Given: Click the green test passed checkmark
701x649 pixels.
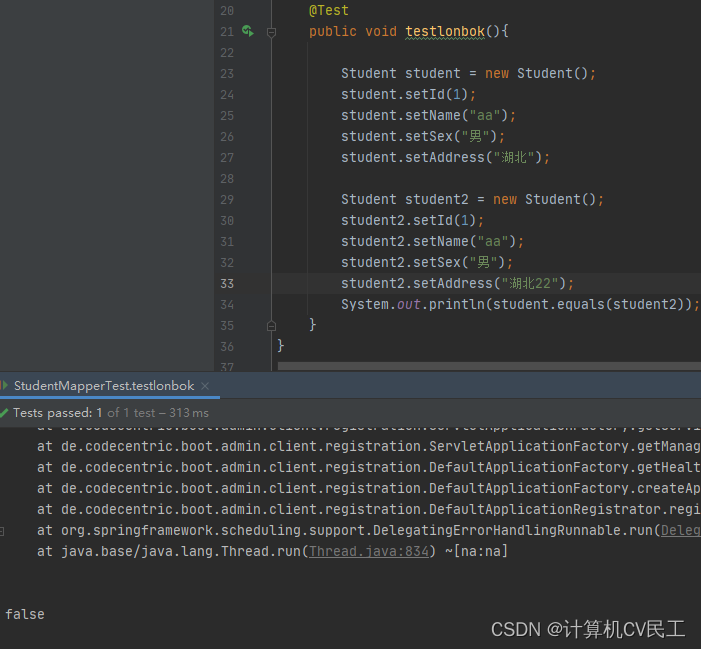Looking at the screenshot, I should [4, 413].
